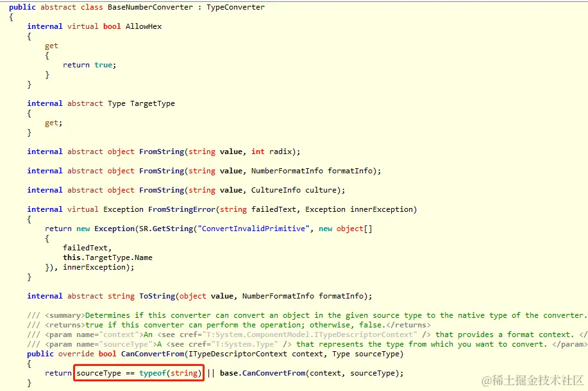Click 'this.TargetType.Name' array element
This screenshot has width=588, height=391.
[108, 257]
